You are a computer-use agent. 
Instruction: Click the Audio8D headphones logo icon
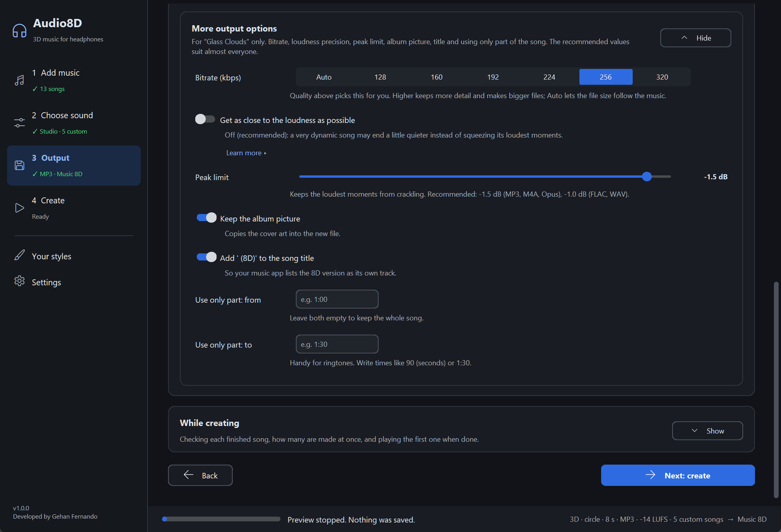19,30
